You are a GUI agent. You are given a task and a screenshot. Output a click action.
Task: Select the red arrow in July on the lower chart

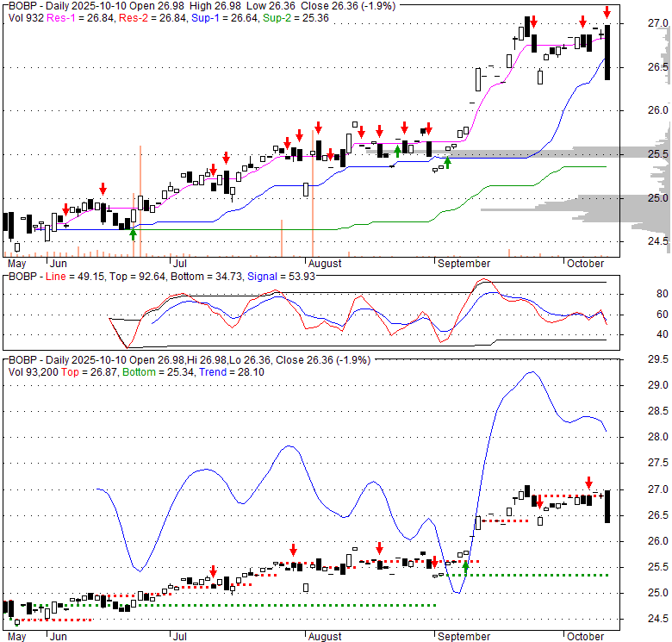pyautogui.click(x=213, y=571)
